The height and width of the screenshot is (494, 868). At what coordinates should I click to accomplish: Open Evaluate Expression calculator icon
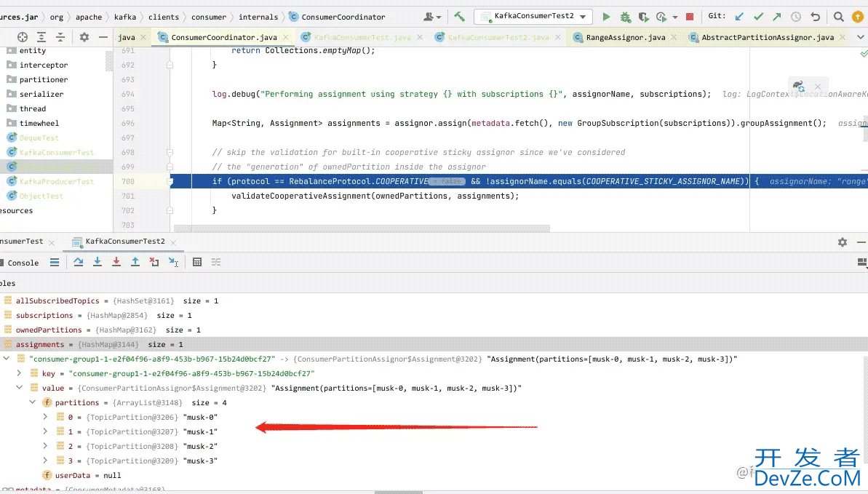(x=197, y=262)
